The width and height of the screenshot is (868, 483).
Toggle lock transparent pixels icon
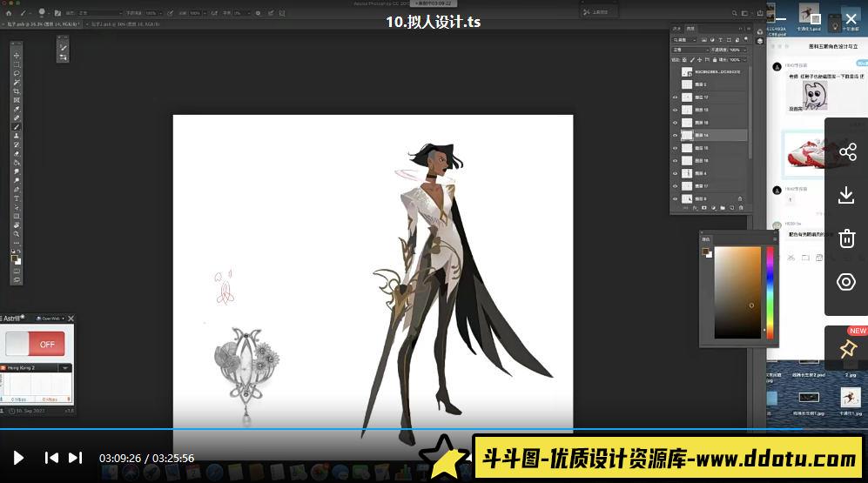point(684,60)
